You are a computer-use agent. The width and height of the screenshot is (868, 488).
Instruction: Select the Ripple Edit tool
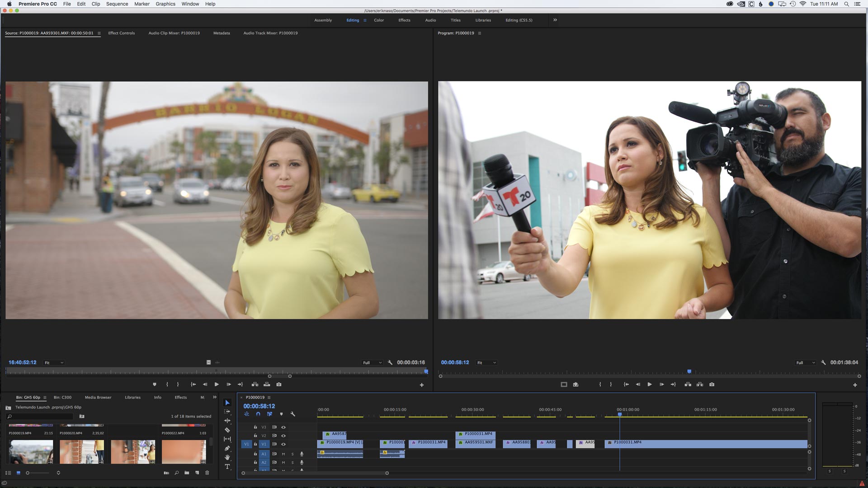coord(227,421)
